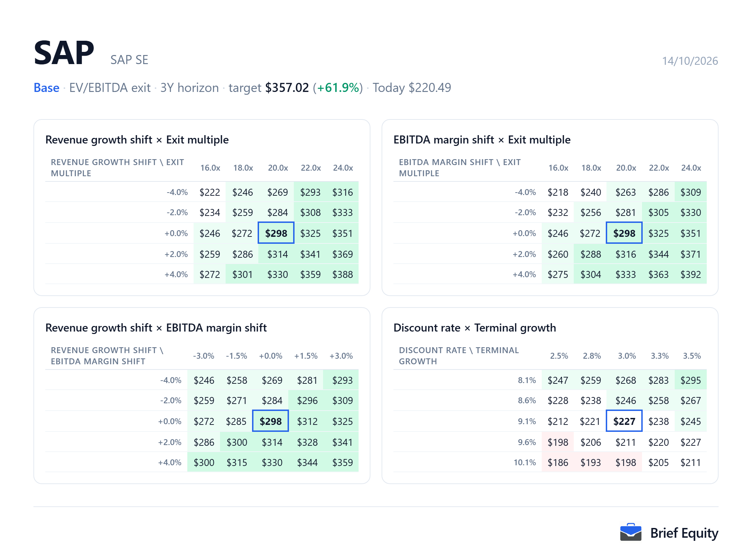Click the +61.9% upside figure
This screenshot has height=560, width=752.
(338, 87)
